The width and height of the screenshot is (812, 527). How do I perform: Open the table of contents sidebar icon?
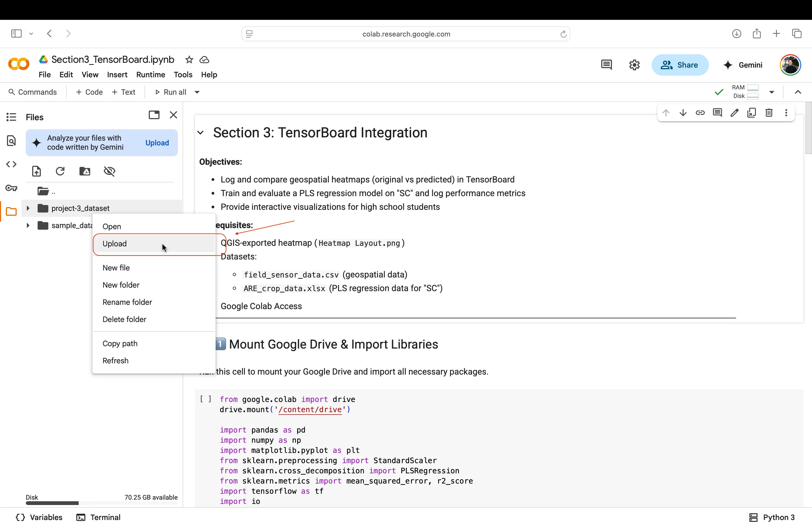coord(11,117)
